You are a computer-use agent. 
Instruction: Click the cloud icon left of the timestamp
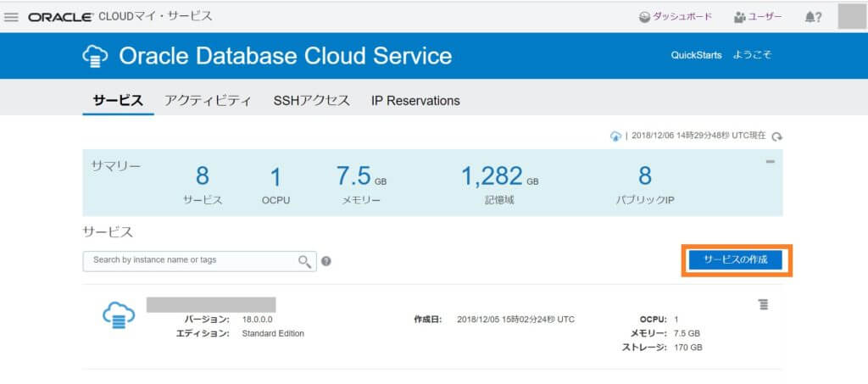pos(615,136)
